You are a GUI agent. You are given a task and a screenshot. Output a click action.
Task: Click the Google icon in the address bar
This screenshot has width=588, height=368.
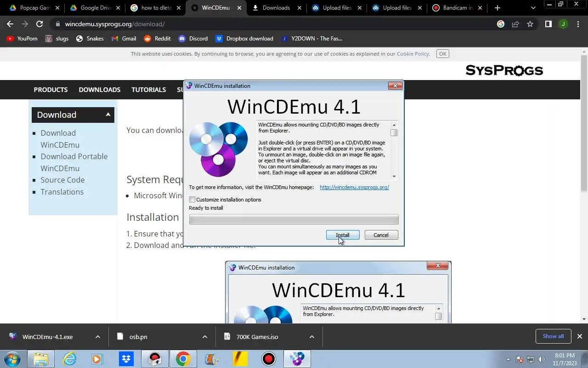point(501,24)
